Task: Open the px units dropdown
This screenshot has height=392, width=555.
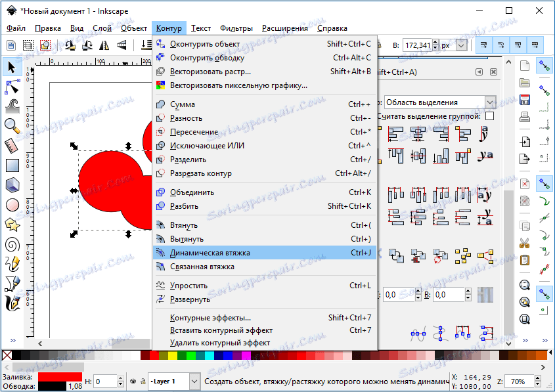Action: tap(460, 46)
